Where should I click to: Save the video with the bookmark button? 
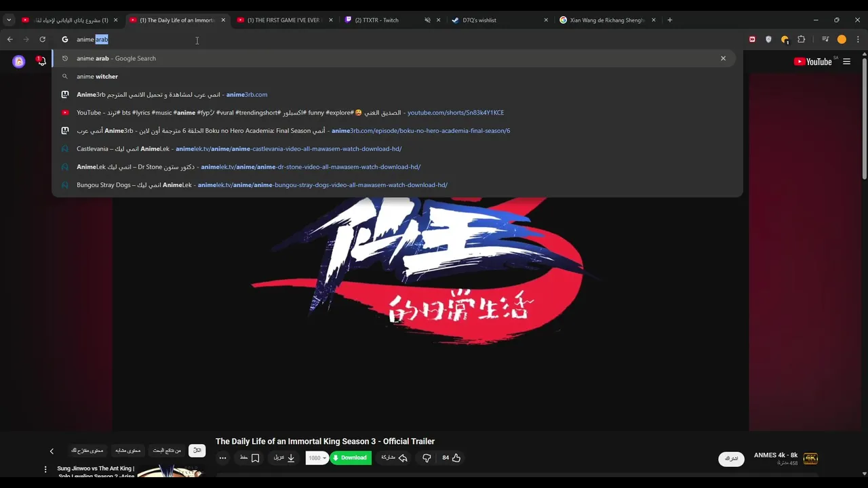[250, 458]
